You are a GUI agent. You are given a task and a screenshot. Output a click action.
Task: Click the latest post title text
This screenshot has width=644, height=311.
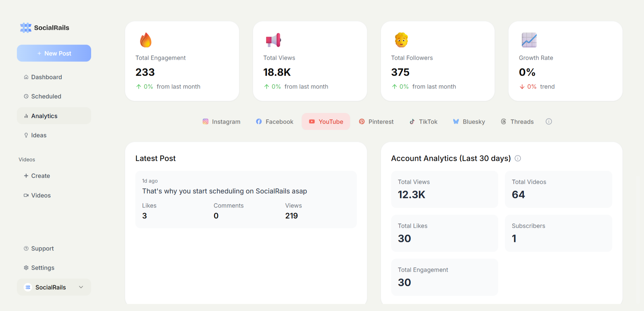(224, 191)
